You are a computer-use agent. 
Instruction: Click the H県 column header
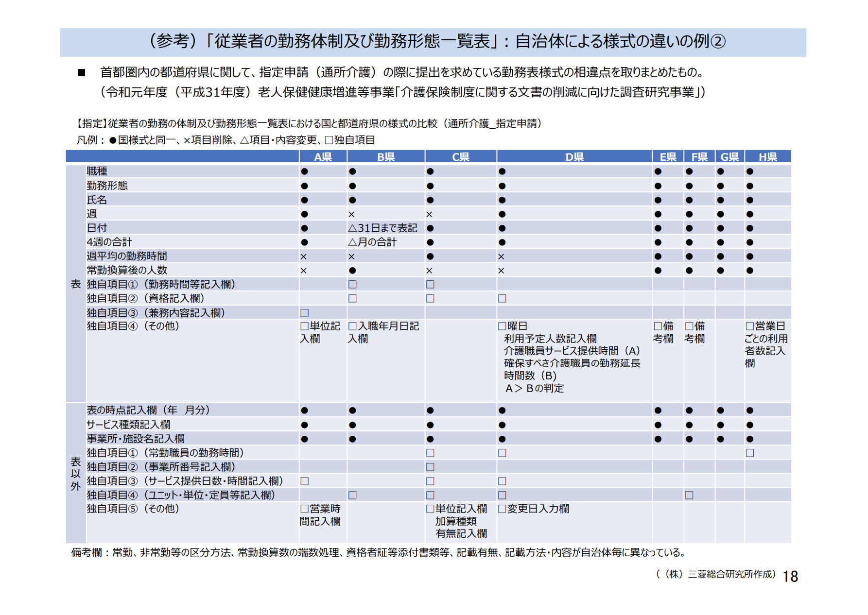click(x=767, y=157)
